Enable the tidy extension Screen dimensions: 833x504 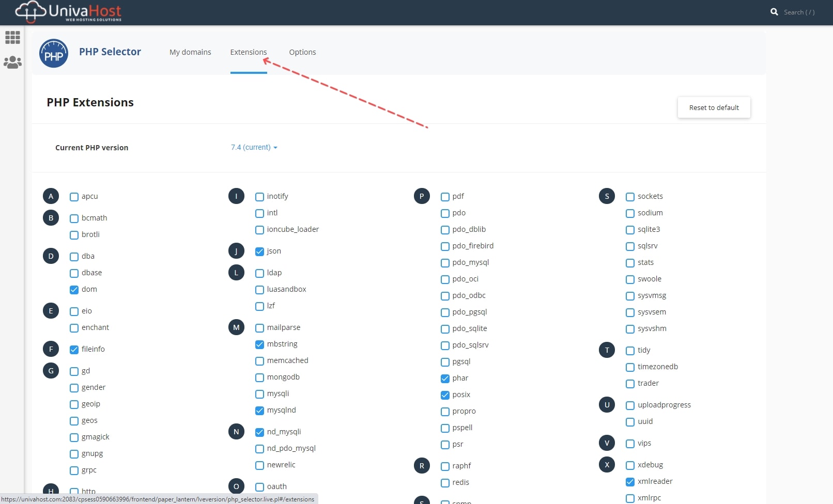630,351
